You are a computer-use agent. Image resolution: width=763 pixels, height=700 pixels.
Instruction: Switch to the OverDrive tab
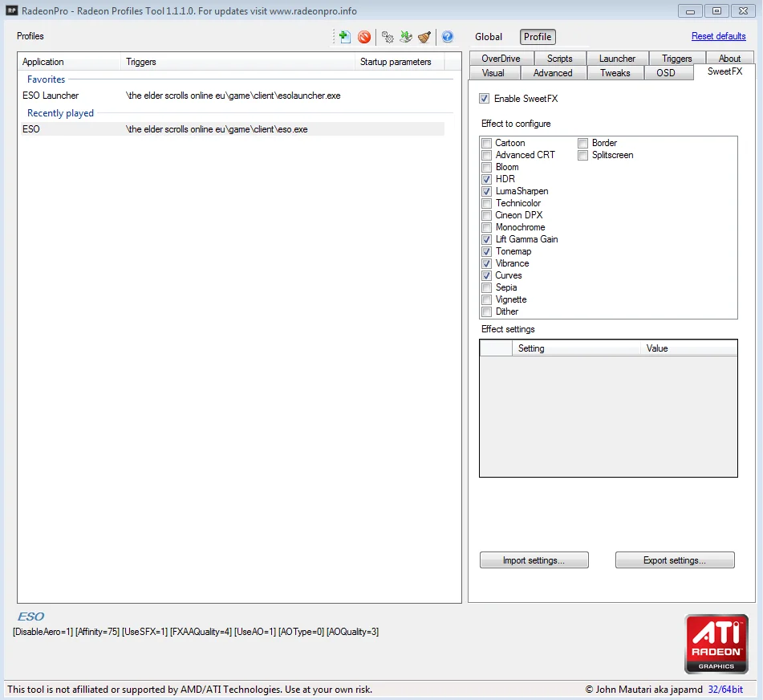(501, 59)
